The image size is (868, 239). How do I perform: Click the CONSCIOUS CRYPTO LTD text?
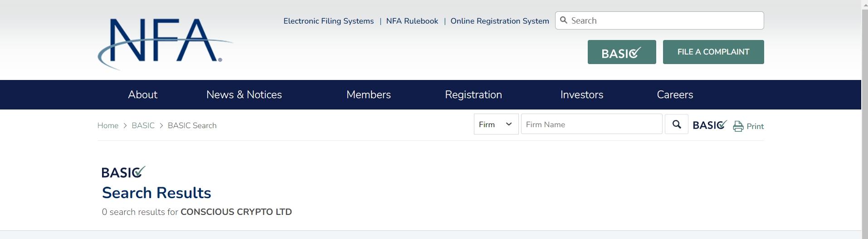(x=236, y=212)
